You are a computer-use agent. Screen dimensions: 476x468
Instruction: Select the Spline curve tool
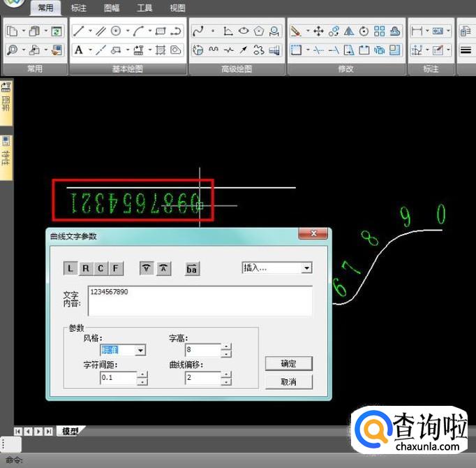(x=198, y=31)
